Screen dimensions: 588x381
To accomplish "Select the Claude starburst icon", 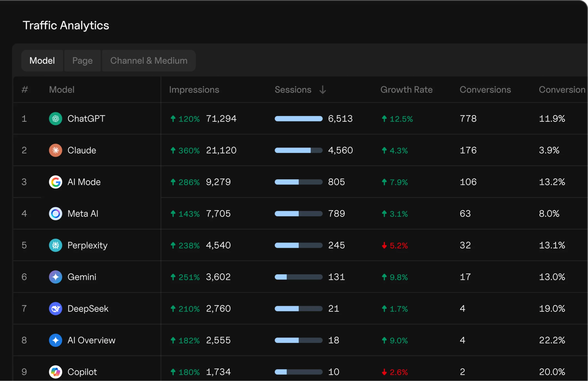I will [x=55, y=150].
